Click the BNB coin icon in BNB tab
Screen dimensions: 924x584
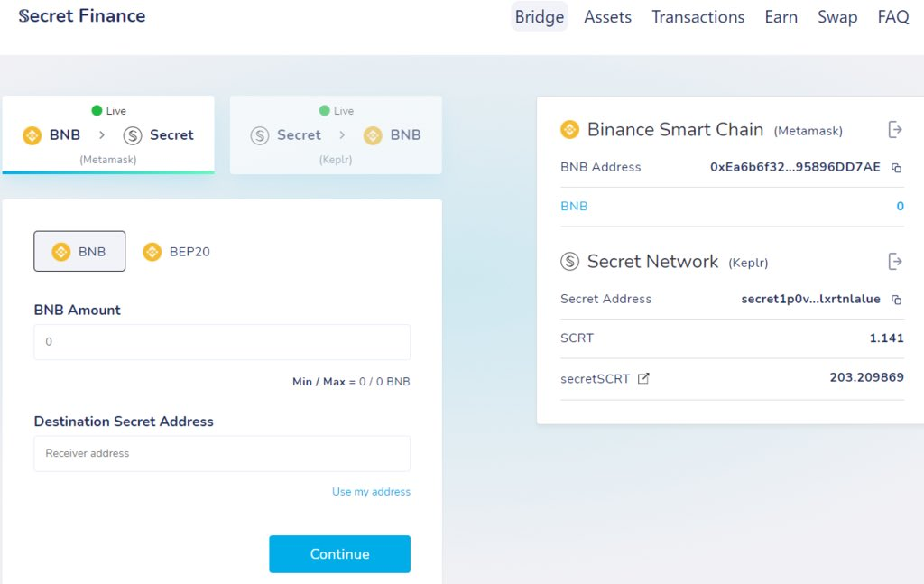coord(32,135)
